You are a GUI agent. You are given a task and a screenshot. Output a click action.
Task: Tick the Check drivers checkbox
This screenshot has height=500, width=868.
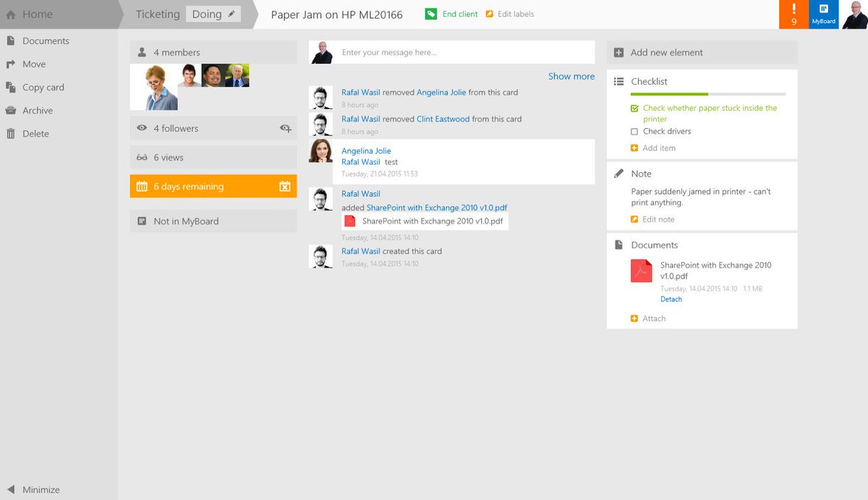pos(634,132)
